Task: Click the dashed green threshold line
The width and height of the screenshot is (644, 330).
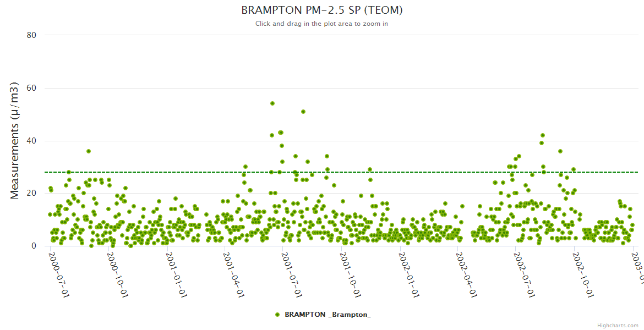Action: (x=385, y=172)
